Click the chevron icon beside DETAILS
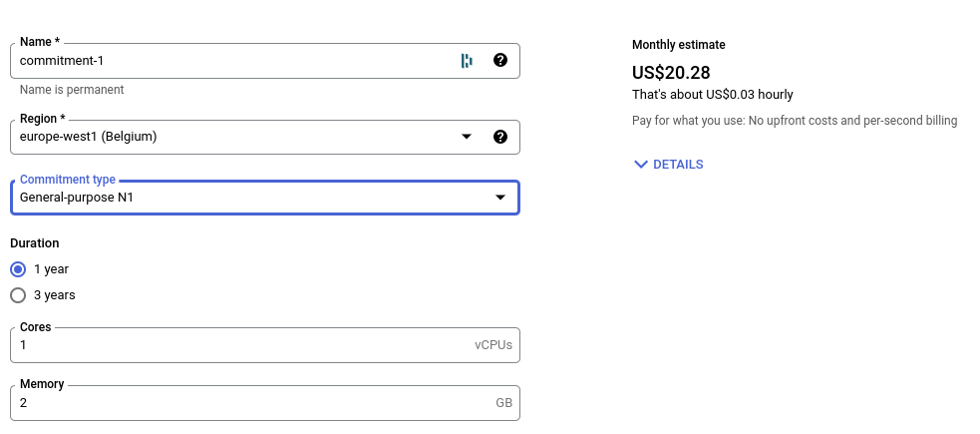Image resolution: width=980 pixels, height=434 pixels. 641,165
